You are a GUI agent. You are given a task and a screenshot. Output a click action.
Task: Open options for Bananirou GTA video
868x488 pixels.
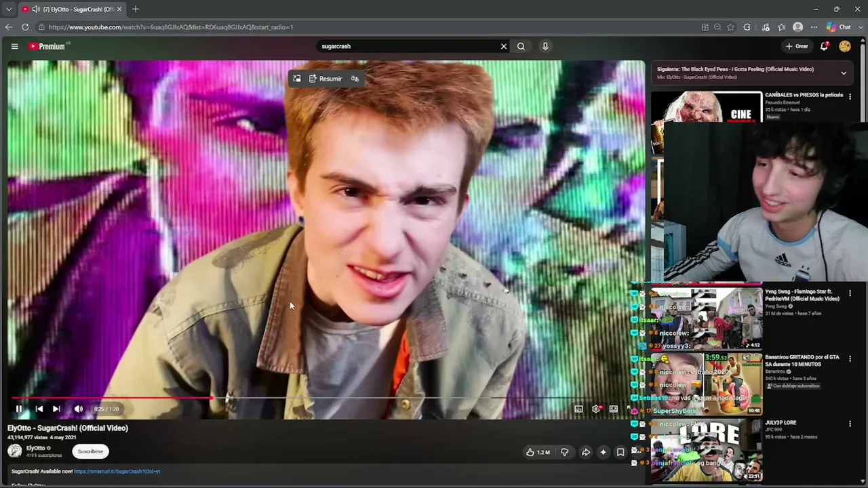click(x=850, y=359)
